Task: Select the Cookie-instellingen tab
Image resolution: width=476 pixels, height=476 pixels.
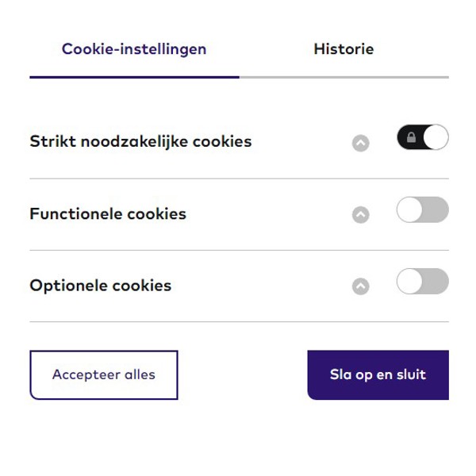Action: pos(134,49)
